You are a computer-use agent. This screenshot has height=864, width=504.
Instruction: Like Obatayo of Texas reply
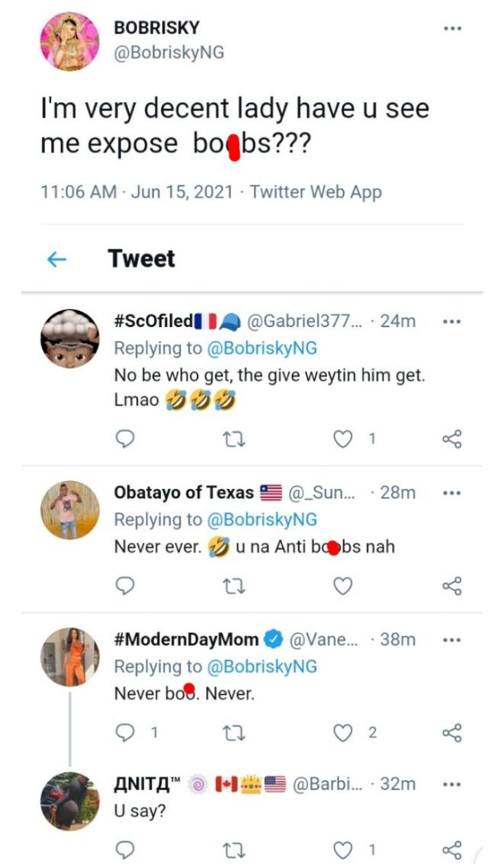point(344,586)
